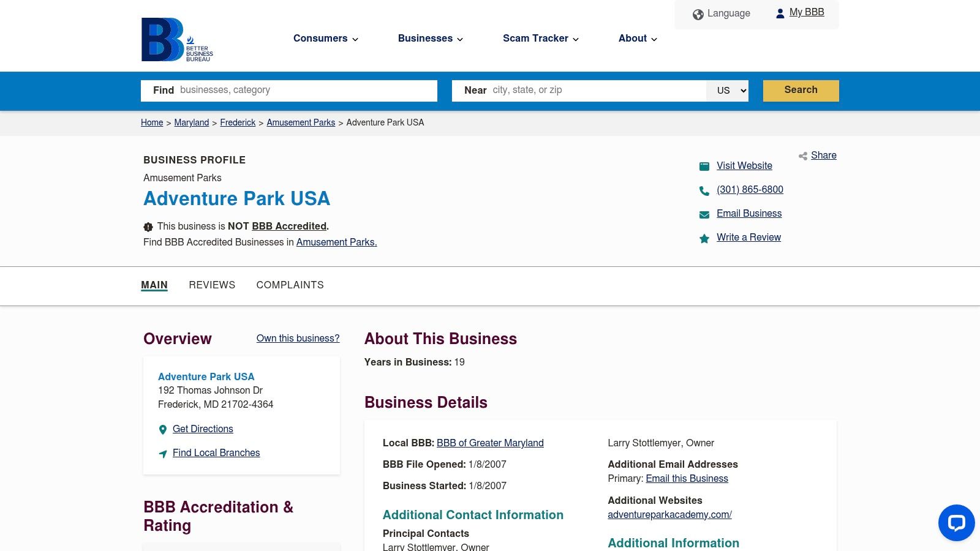Click the map pin icon beside Get Directions
This screenshot has width=980, height=551.
tap(163, 430)
